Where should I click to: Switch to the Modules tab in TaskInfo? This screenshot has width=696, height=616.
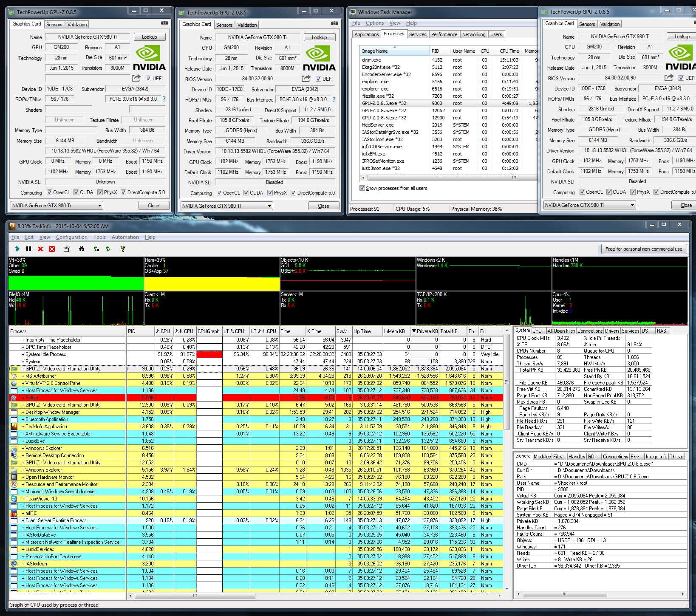(542, 457)
